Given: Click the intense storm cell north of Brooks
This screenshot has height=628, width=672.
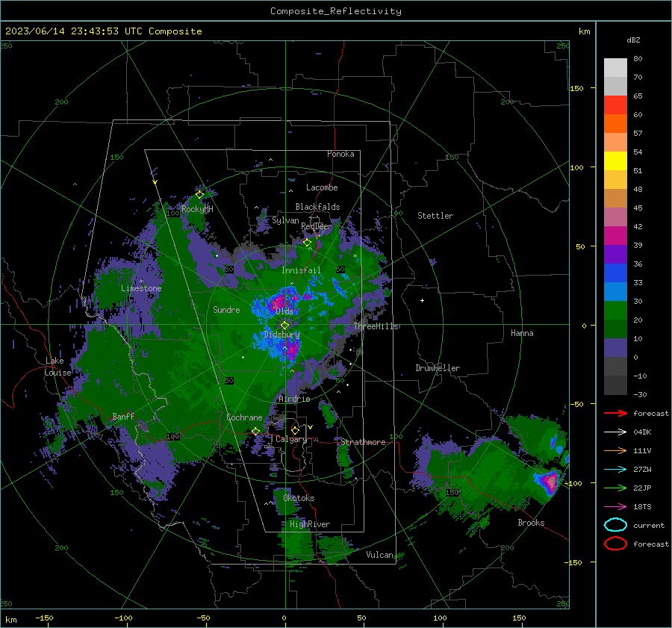Looking at the screenshot, I should [549, 482].
